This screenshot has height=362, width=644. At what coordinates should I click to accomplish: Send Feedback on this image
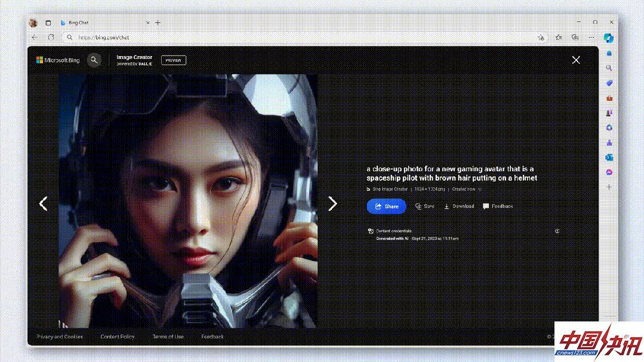point(498,206)
